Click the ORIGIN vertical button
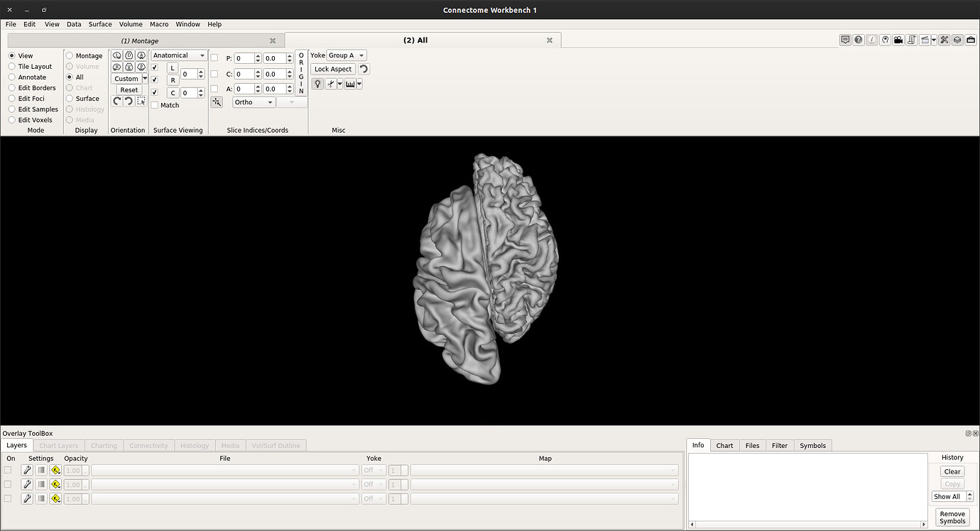The image size is (980, 531). click(x=301, y=73)
